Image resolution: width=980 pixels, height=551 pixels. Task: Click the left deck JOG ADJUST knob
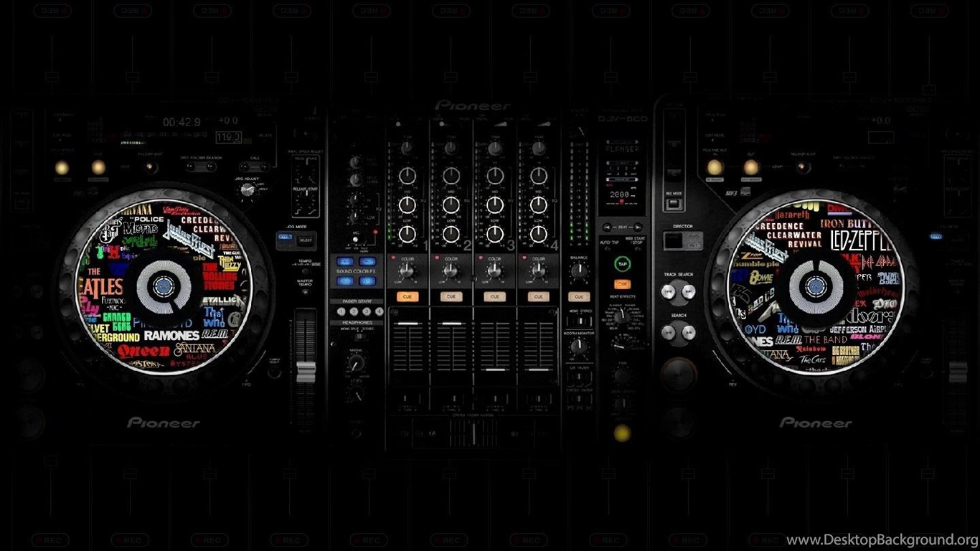click(248, 189)
